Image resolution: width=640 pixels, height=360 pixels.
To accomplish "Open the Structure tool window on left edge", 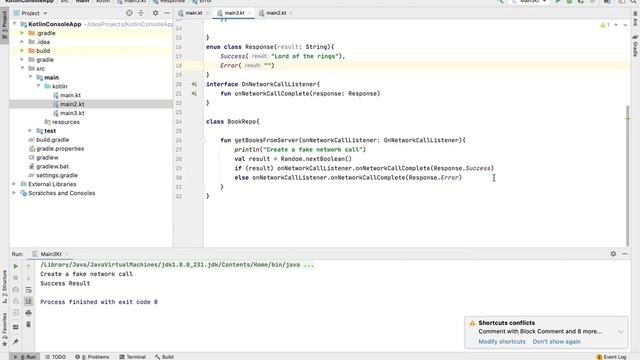I will coord(4,286).
